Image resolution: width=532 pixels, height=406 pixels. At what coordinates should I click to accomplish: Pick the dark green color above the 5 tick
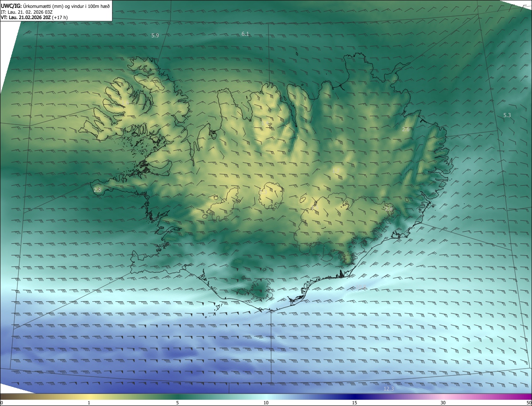click(177, 396)
